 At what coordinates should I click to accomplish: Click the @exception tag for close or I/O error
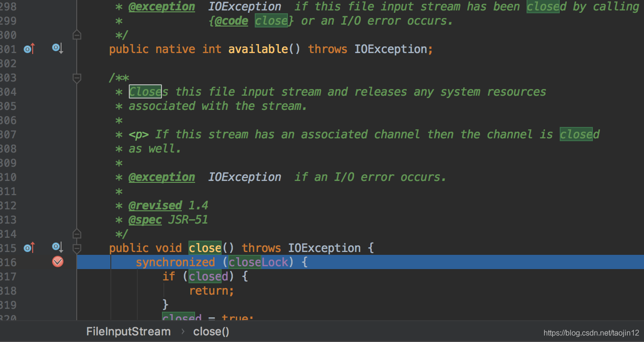pos(161,7)
